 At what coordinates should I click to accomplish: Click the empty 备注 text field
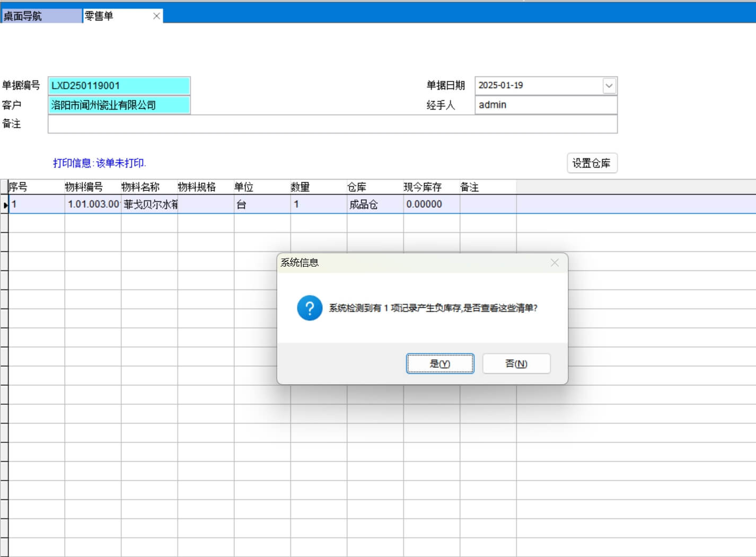click(x=332, y=124)
